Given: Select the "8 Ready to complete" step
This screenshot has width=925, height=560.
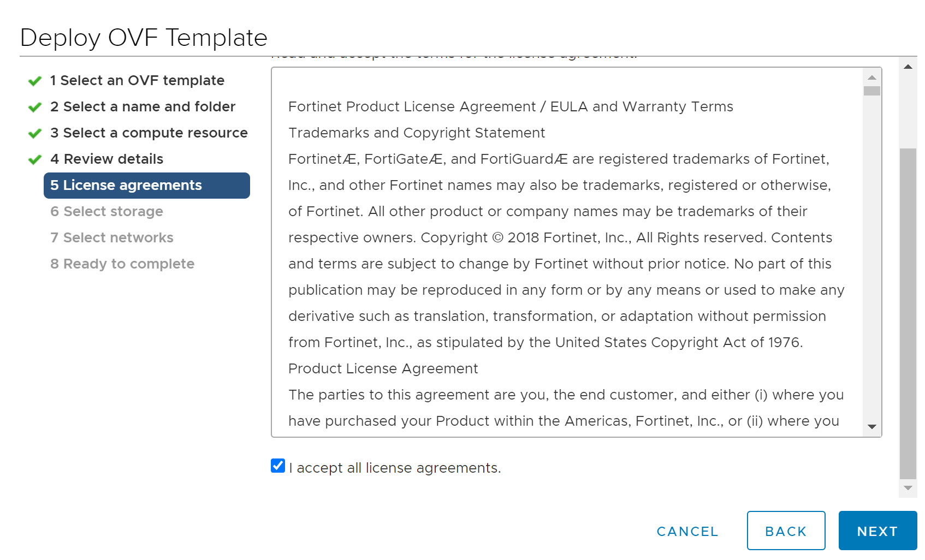Looking at the screenshot, I should 122,263.
